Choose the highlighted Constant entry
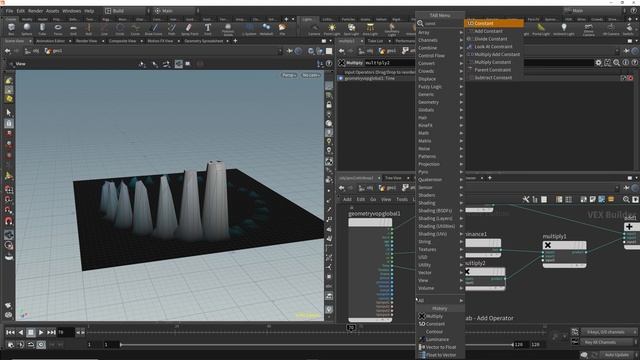The height and width of the screenshot is (360, 640). point(494,23)
